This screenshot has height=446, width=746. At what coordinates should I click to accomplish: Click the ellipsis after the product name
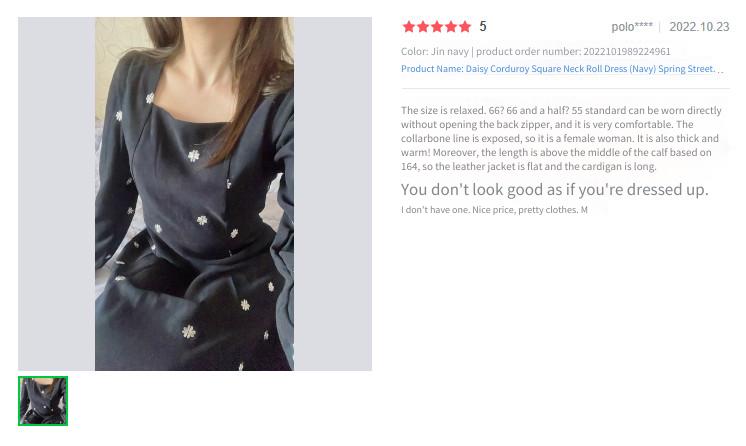[x=720, y=71]
